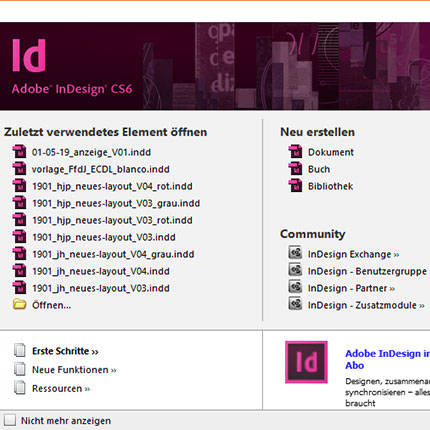Click the icon next to 1901_hjp_neues-layout_V03.indd

(20, 237)
